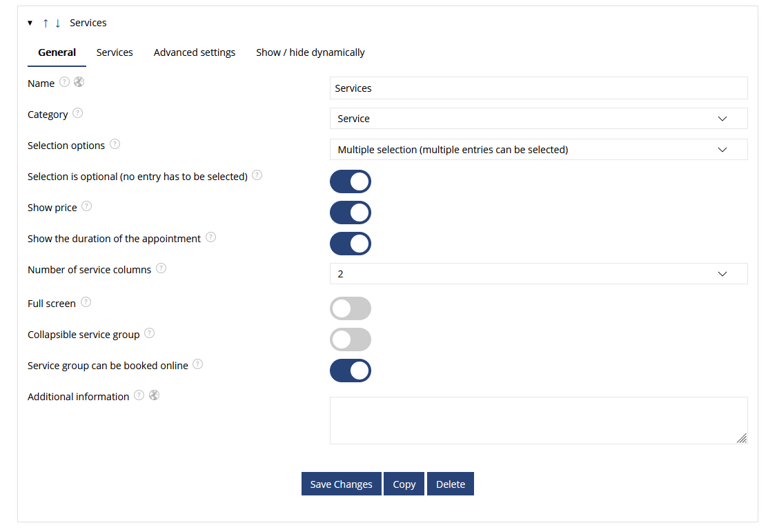Show help for Selection options
The height and width of the screenshot is (532, 768).
pos(115,144)
